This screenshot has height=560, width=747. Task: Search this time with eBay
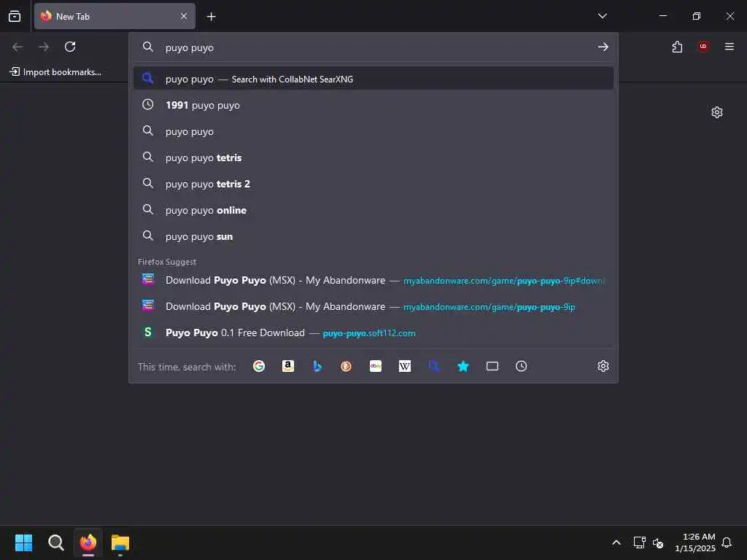pos(376,366)
